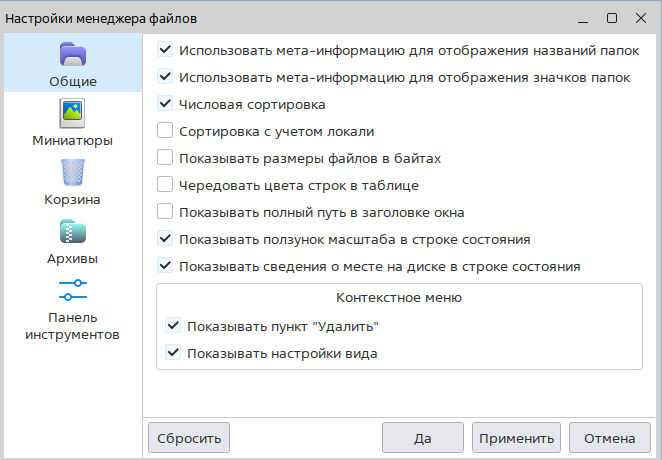
Task: Switch to Панель инструментов tab label
Action: point(73,326)
